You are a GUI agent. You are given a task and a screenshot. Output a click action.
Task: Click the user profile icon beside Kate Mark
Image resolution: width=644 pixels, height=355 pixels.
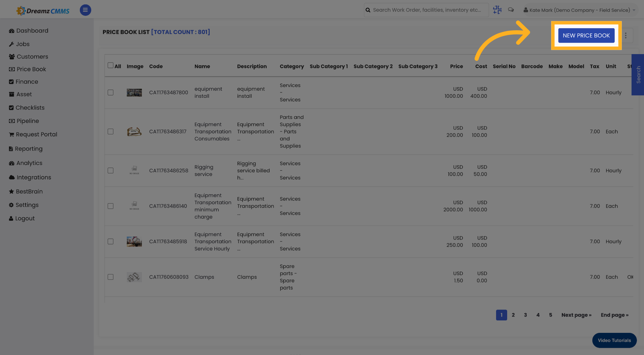(x=526, y=10)
